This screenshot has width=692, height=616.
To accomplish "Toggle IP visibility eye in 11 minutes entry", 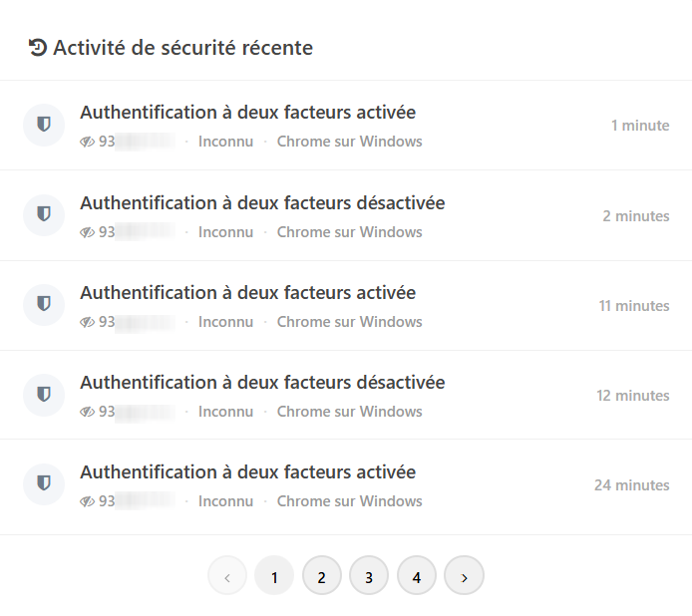I will point(87,322).
